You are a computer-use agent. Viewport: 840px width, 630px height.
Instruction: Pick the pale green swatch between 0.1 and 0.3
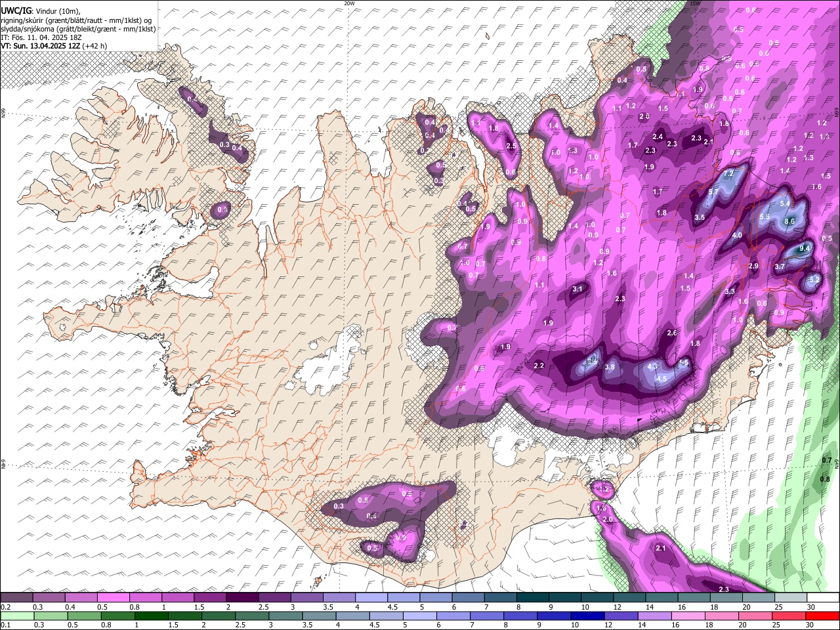17,616
